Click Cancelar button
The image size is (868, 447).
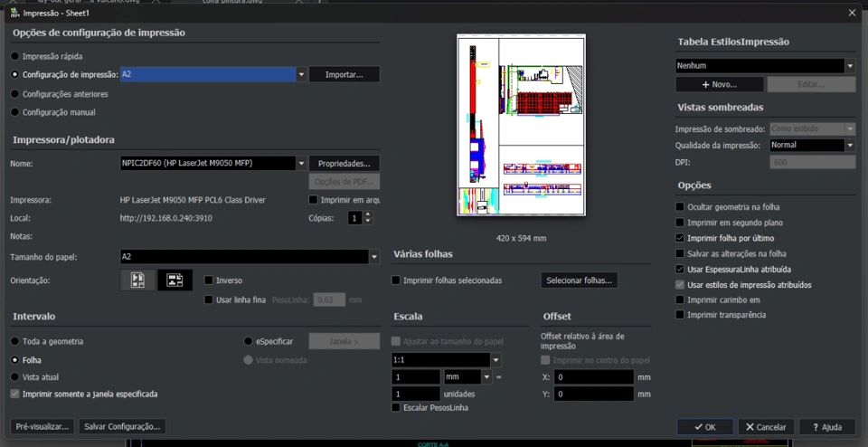pos(766,427)
